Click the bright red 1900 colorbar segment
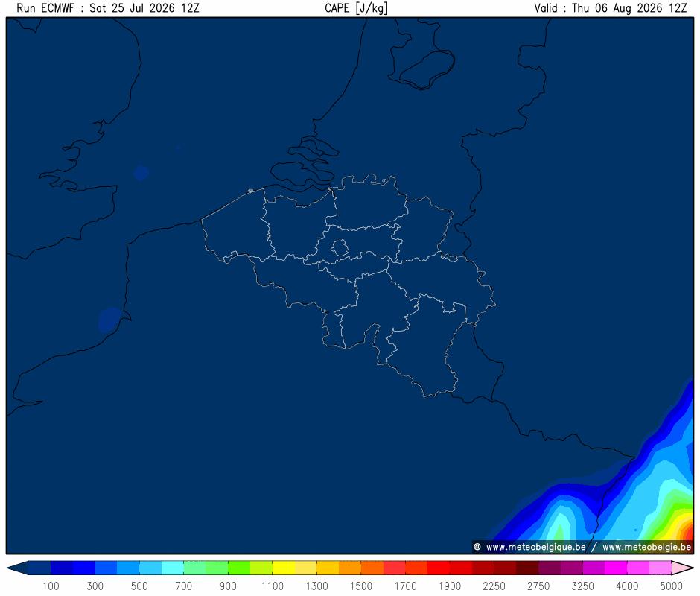This screenshot has width=700, height=596. [439, 568]
